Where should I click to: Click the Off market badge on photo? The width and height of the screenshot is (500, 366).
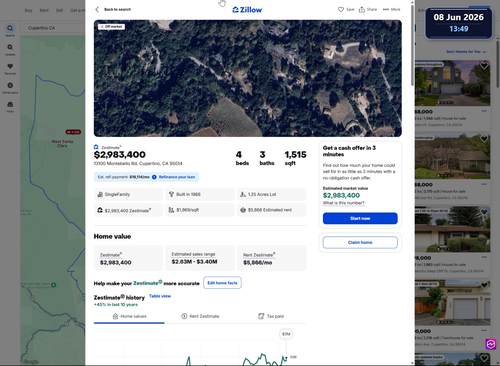(112, 27)
